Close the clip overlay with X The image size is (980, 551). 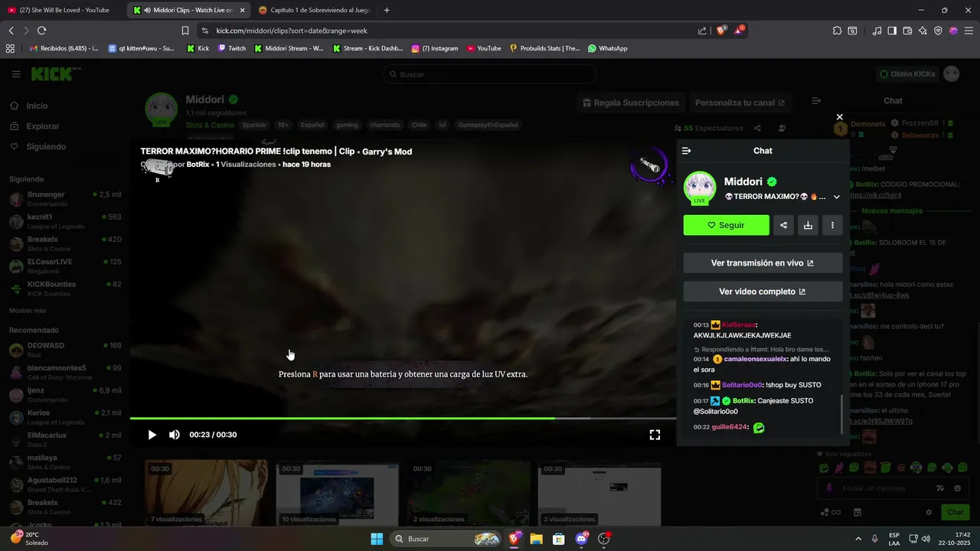coord(839,117)
